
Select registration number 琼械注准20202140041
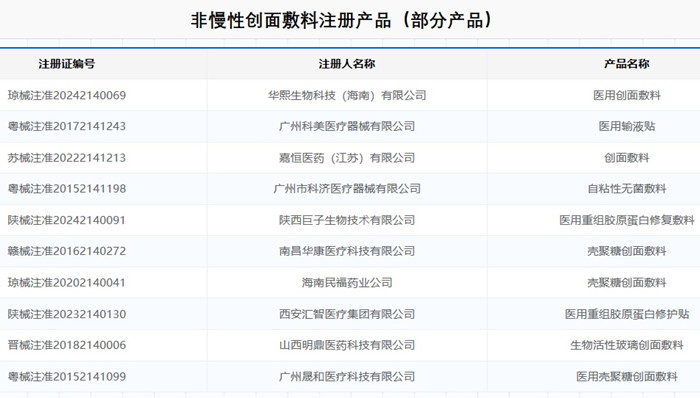(x=67, y=282)
